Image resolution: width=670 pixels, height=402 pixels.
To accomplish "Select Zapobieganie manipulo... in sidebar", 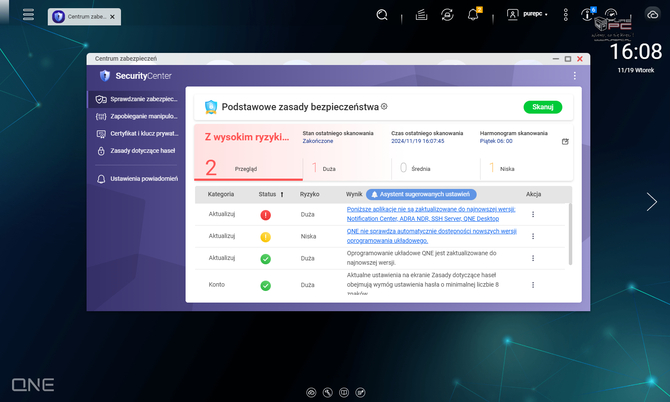I will coord(136,116).
